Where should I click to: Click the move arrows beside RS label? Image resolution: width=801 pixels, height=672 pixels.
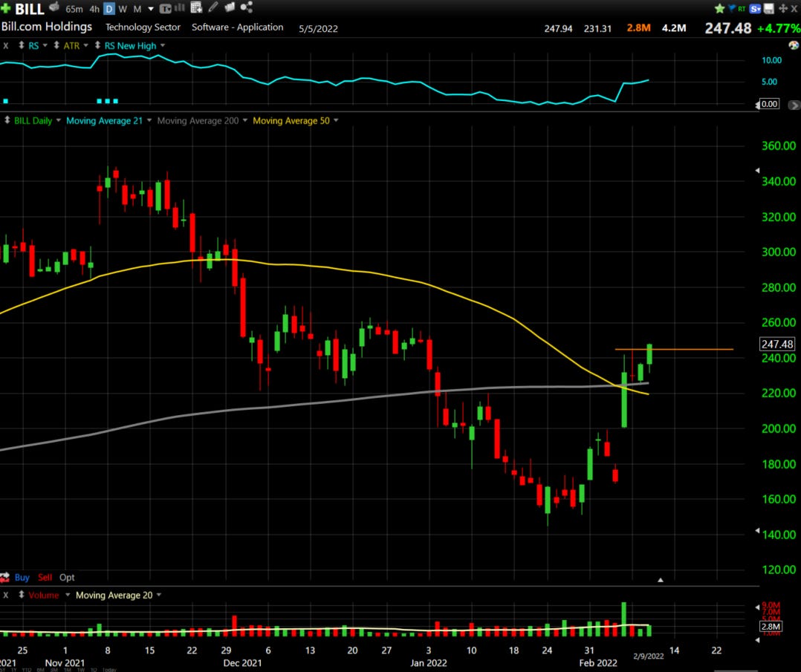pyautogui.click(x=22, y=45)
